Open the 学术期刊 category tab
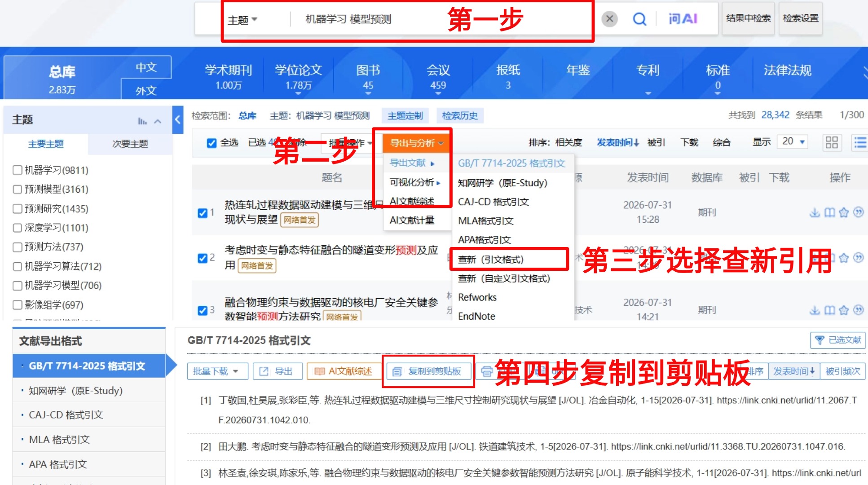Viewport: 868px width, 485px height. [x=229, y=76]
